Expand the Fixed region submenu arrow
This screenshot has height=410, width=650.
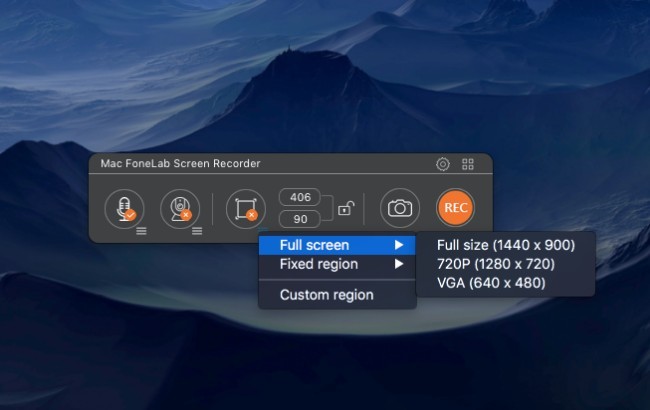399,264
